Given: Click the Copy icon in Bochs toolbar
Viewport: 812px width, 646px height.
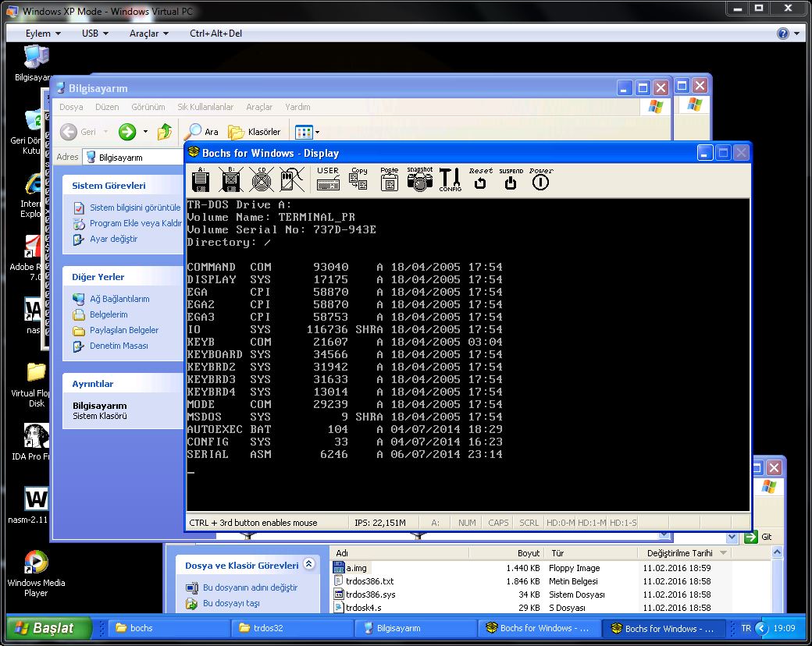Looking at the screenshot, I should pyautogui.click(x=358, y=179).
